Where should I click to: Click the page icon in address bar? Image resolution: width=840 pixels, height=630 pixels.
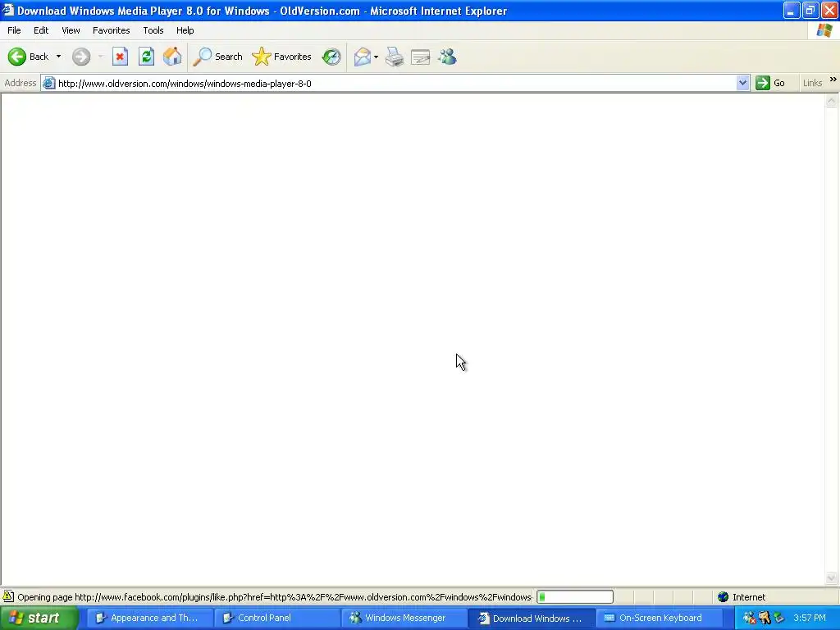click(x=48, y=83)
